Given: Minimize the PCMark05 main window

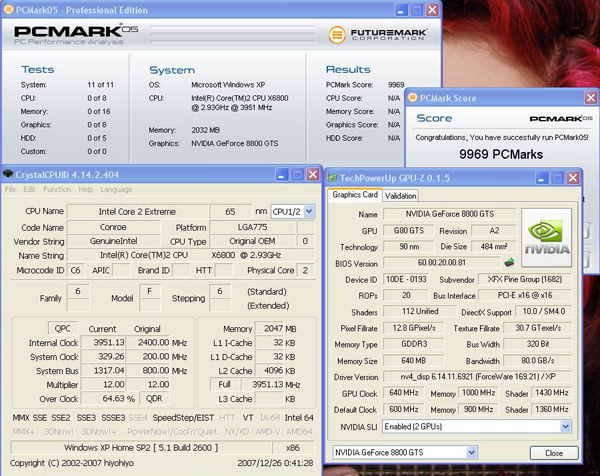Looking at the screenshot, I should click(401, 10).
